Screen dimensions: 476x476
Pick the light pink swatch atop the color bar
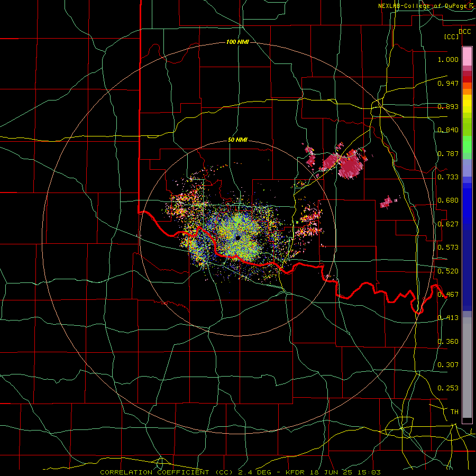467,56
